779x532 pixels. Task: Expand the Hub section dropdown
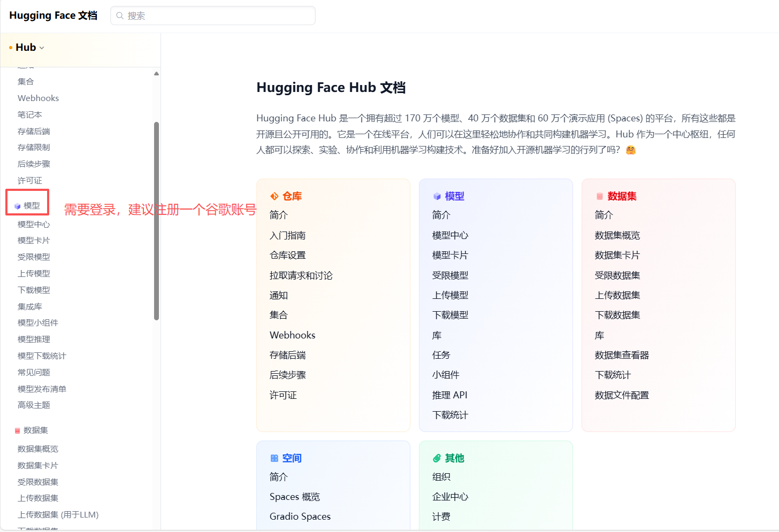pyautogui.click(x=29, y=48)
